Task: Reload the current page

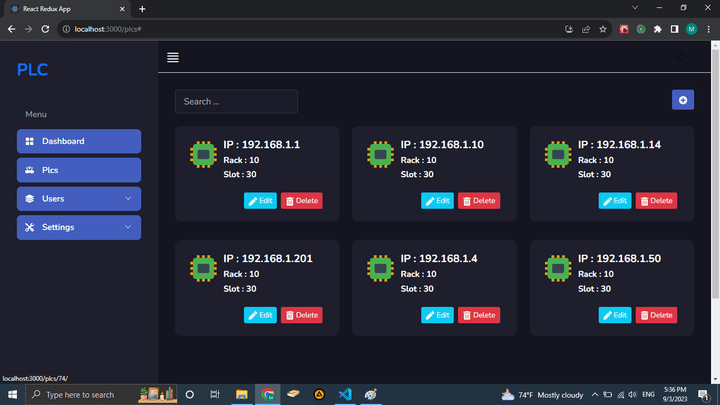Action: coord(45,29)
